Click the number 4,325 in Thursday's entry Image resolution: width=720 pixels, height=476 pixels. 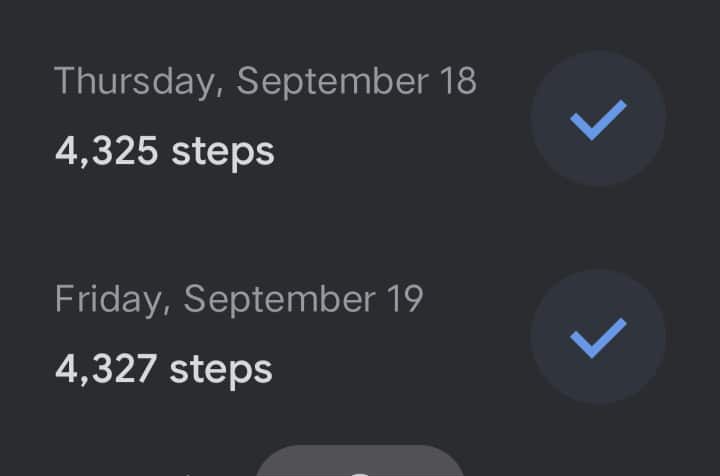point(106,151)
